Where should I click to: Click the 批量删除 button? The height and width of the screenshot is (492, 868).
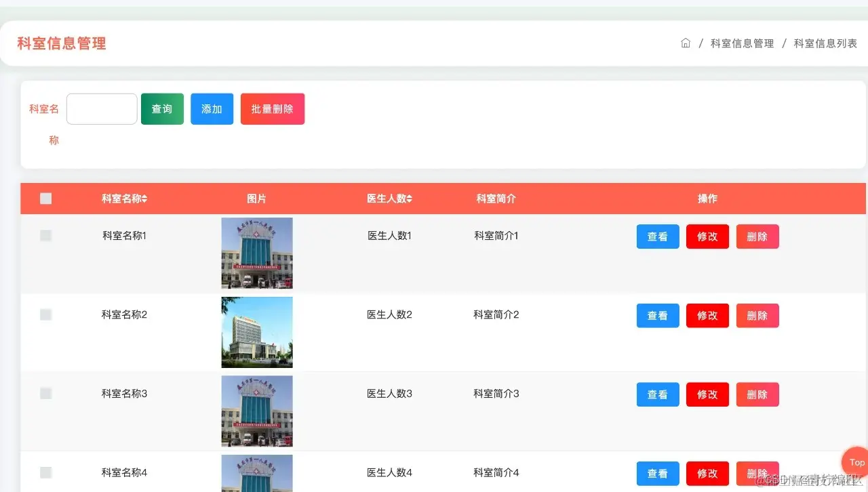click(x=273, y=109)
